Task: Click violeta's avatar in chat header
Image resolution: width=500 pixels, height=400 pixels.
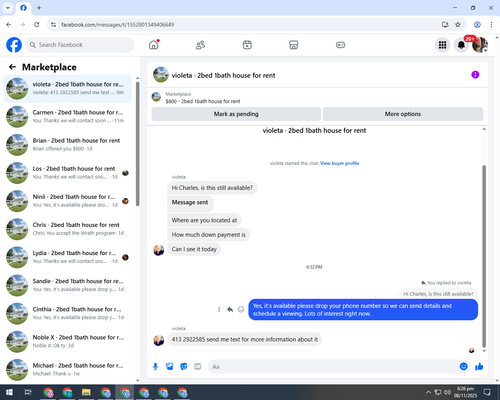Action: click(161, 75)
